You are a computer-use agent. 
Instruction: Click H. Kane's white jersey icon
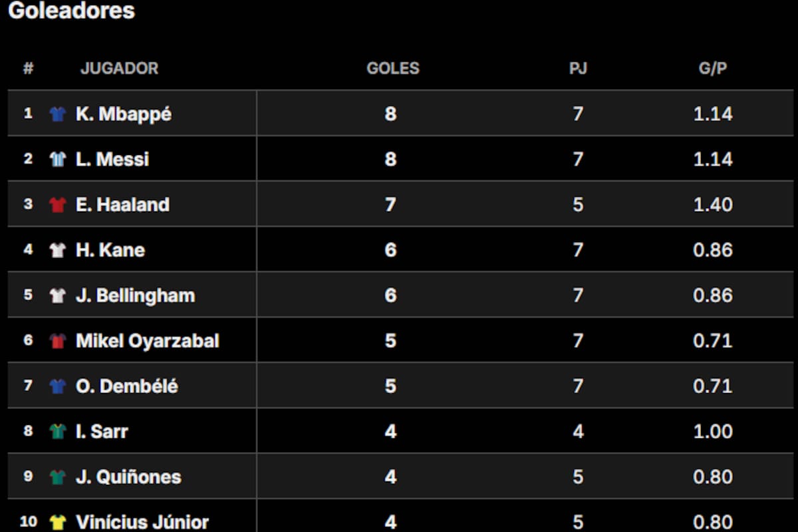point(58,250)
